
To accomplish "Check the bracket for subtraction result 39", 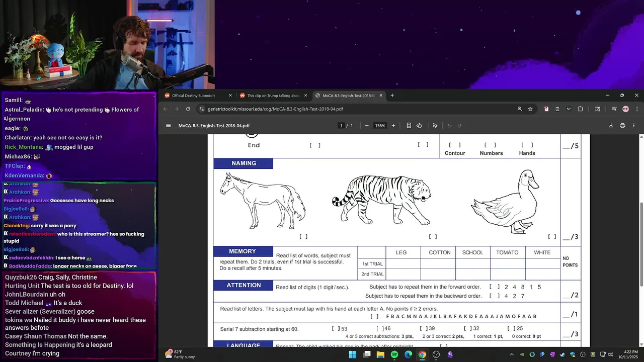I will click(x=424, y=328).
